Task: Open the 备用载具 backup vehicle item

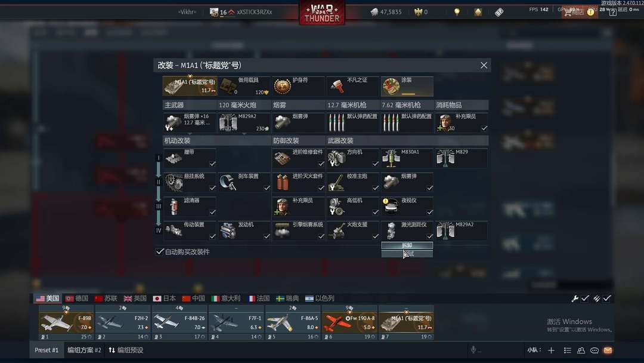Action: 244,86
